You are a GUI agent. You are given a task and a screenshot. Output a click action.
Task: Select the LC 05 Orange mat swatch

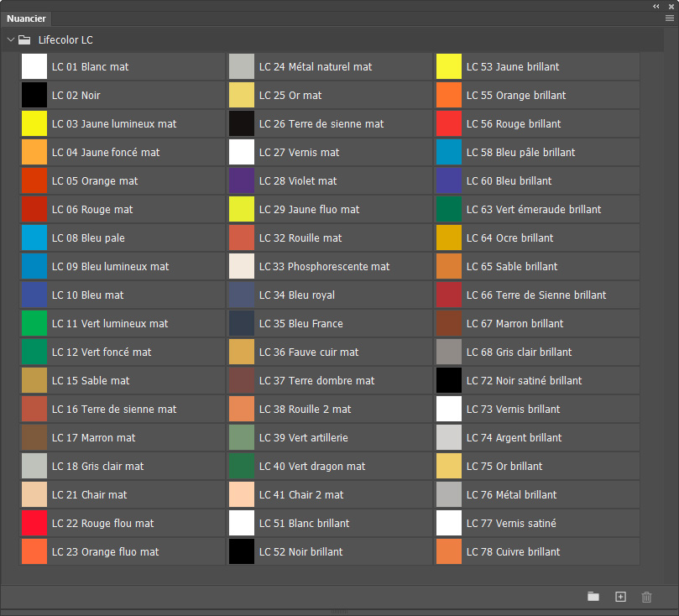pos(34,181)
